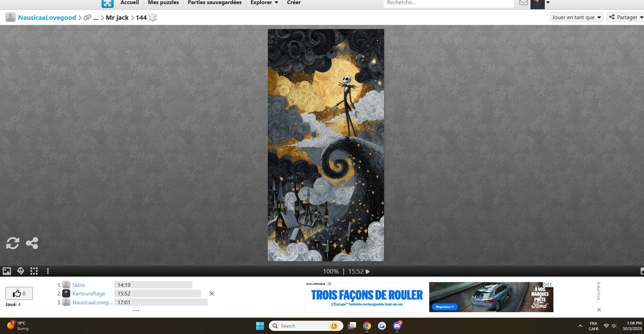Open more options vertical dots
This screenshot has width=644, height=334.
click(x=48, y=271)
